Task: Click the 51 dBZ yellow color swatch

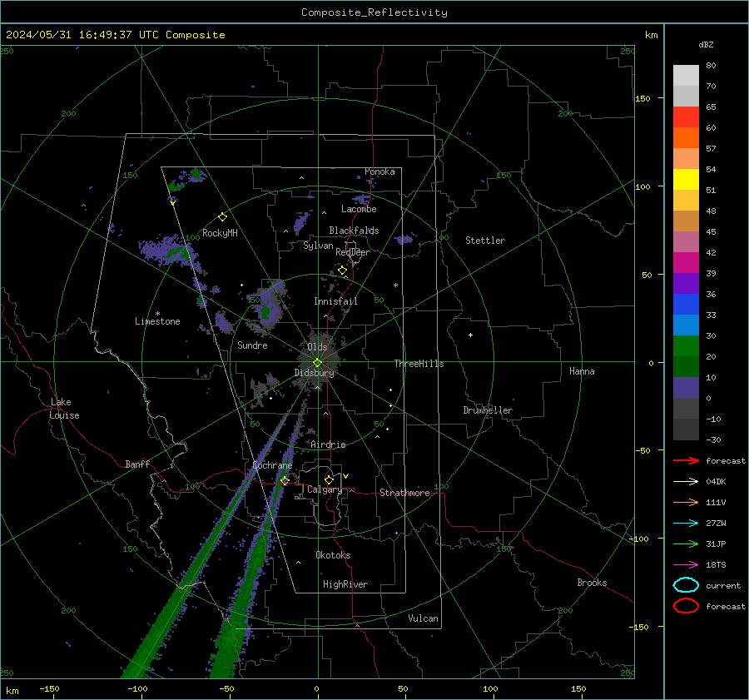Action: click(686, 179)
